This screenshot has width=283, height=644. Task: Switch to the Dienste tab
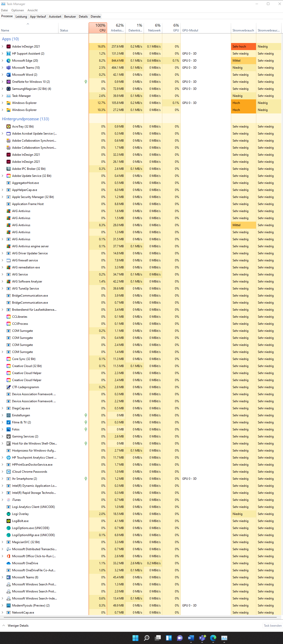tap(96, 17)
